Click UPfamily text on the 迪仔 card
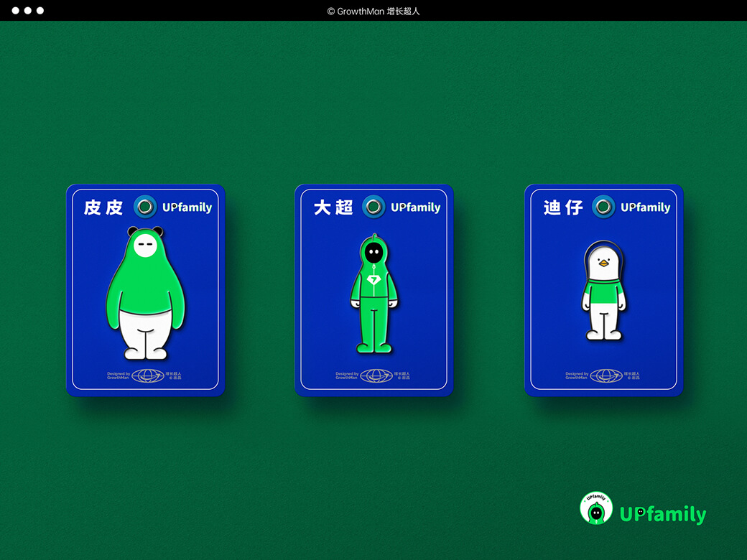747x560 pixels. point(645,207)
